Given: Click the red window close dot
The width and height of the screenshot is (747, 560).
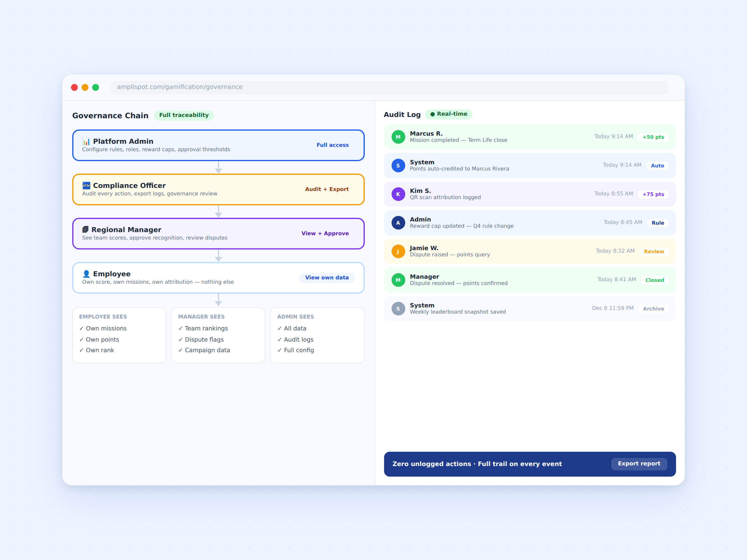Looking at the screenshot, I should click(x=74, y=87).
